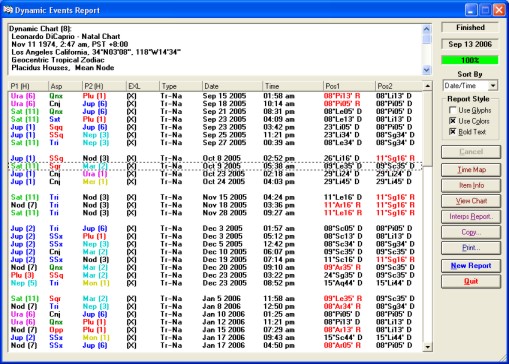Click the green 100% progress bar

[470, 60]
